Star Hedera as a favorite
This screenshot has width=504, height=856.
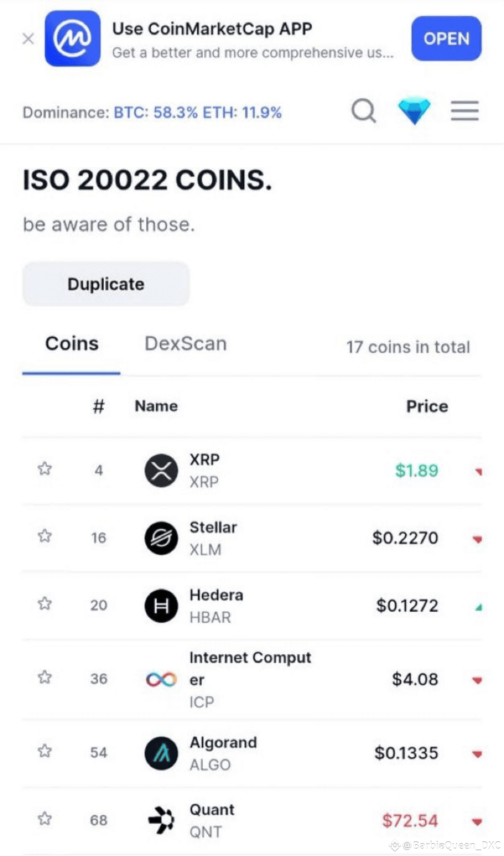point(45,604)
